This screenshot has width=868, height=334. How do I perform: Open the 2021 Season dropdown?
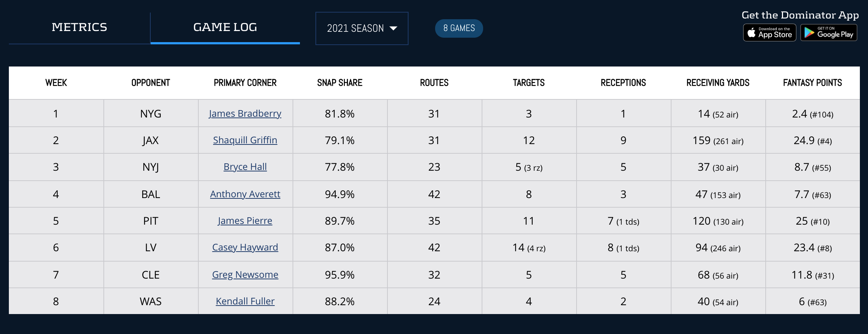(355, 28)
